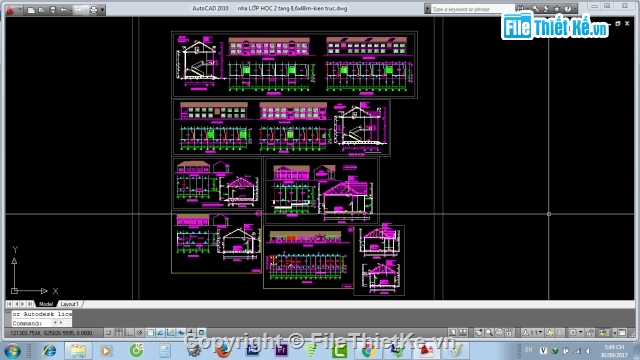Screen dimensions: 640x360
Task: Toggle Ortho Mode in status bar
Action: [129, 333]
